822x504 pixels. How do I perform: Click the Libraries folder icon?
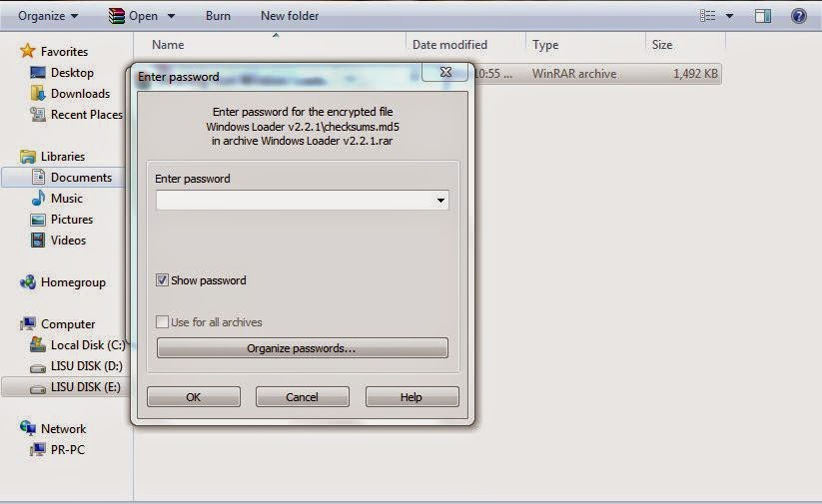pyautogui.click(x=27, y=156)
